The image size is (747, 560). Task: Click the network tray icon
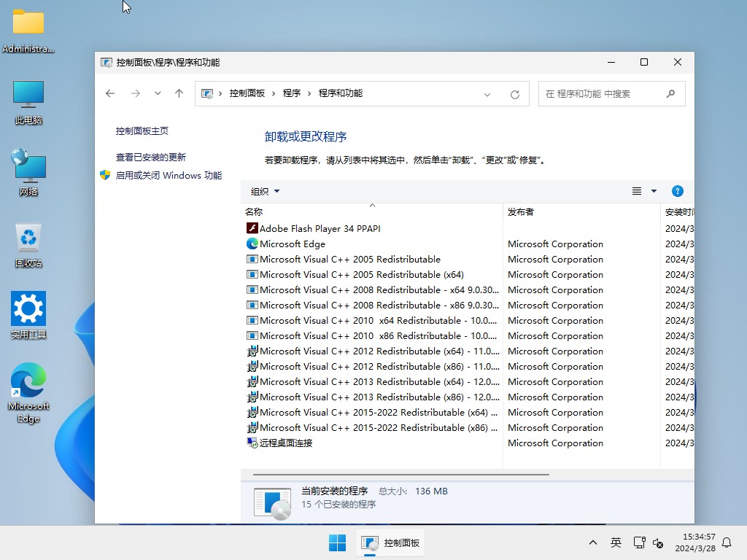click(x=639, y=542)
